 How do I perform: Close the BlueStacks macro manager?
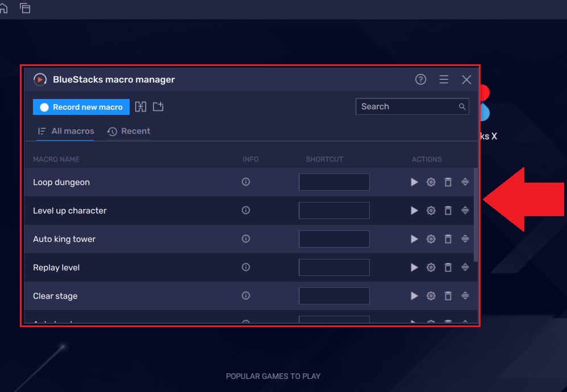(466, 80)
